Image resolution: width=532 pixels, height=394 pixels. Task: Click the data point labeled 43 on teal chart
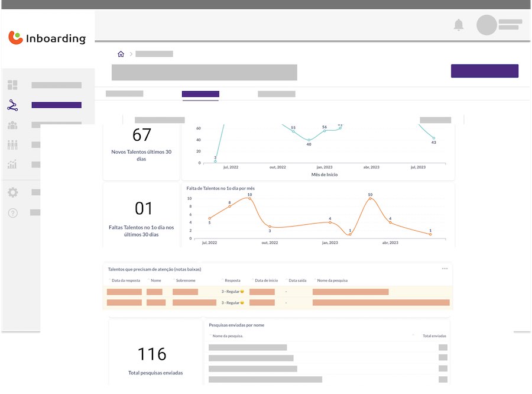click(x=434, y=138)
